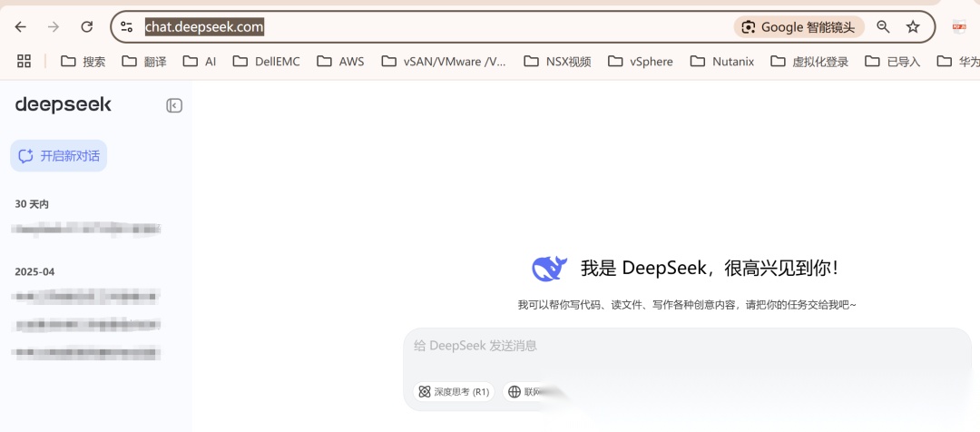This screenshot has height=432, width=980.
Task: Click the deepseek logo in sidebar
Action: 64,105
